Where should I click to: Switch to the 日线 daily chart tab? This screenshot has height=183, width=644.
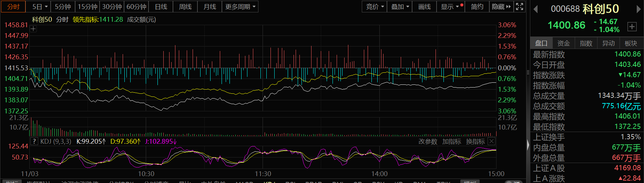point(161,7)
